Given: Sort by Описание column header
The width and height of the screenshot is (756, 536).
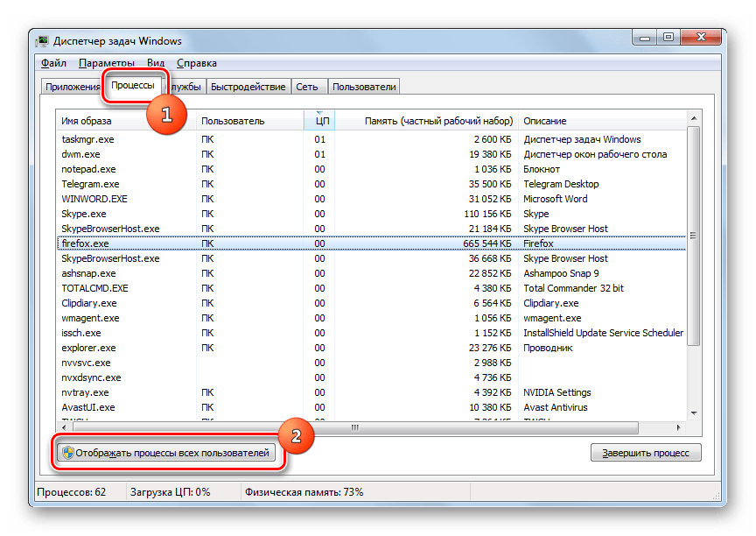Looking at the screenshot, I should click(603, 121).
